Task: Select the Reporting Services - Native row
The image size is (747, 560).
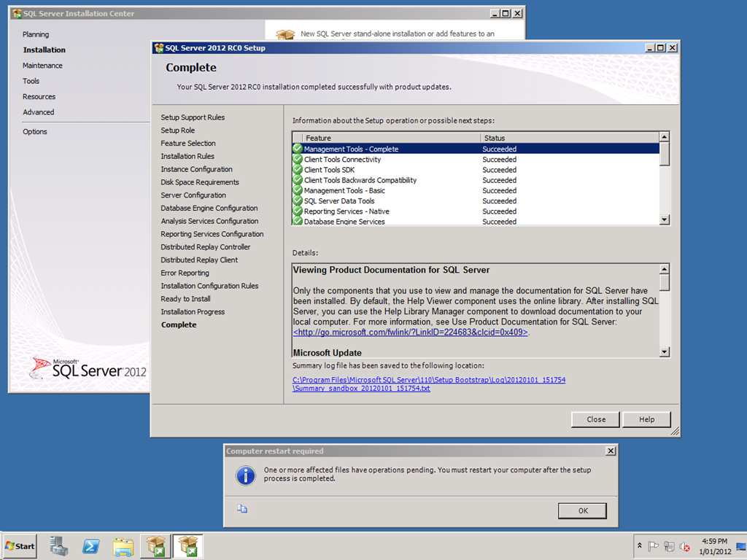Action: (x=347, y=211)
